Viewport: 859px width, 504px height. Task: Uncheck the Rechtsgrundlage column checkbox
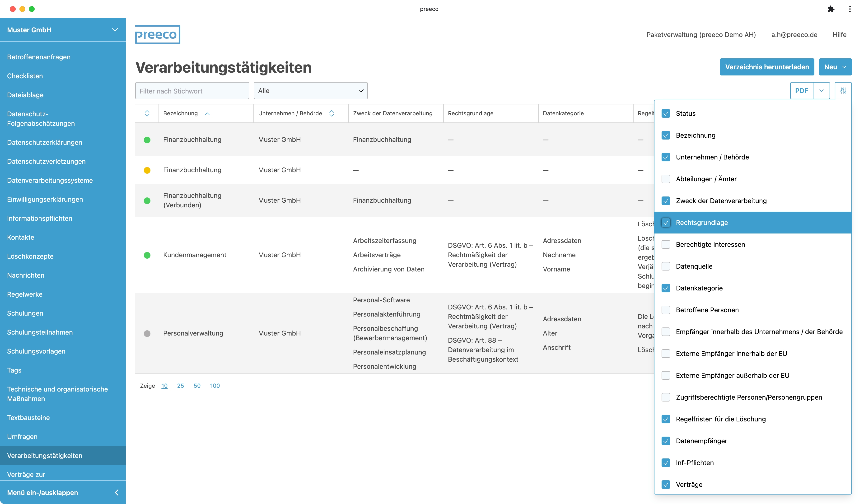pyautogui.click(x=665, y=223)
